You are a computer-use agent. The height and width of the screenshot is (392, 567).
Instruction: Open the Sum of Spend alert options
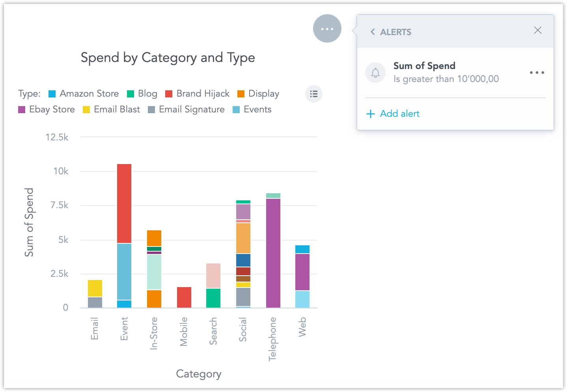(x=537, y=73)
